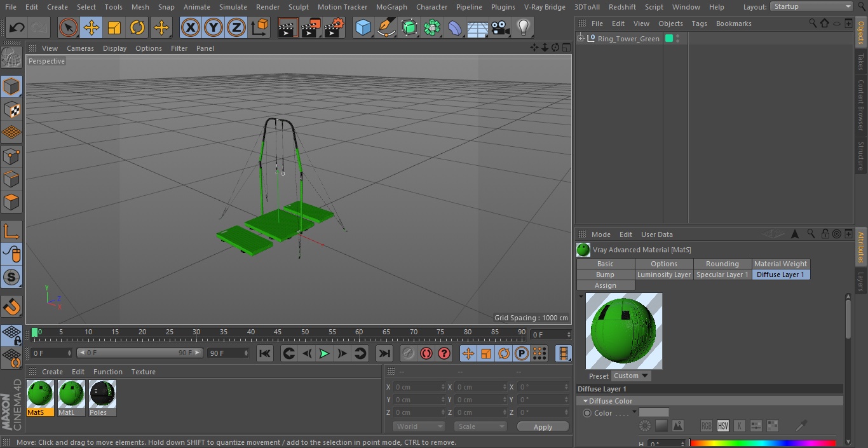Select the MatL material thumbnail
Image resolution: width=868 pixels, height=448 pixels.
71,398
